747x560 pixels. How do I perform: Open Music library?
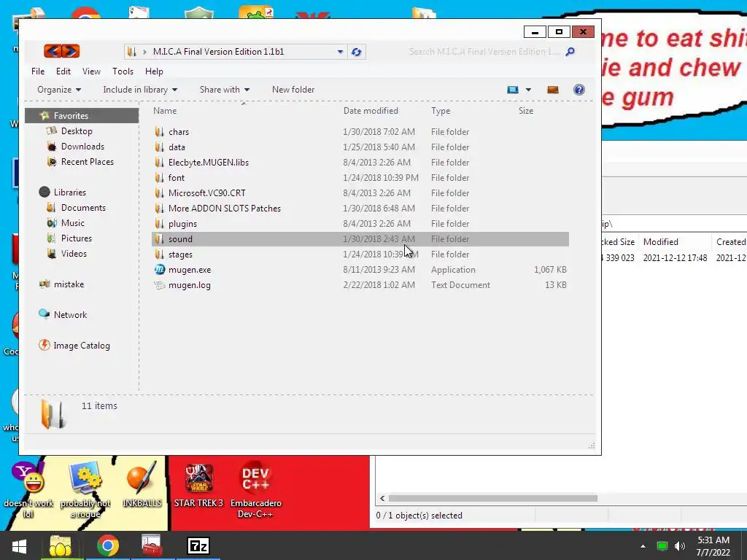coord(72,223)
